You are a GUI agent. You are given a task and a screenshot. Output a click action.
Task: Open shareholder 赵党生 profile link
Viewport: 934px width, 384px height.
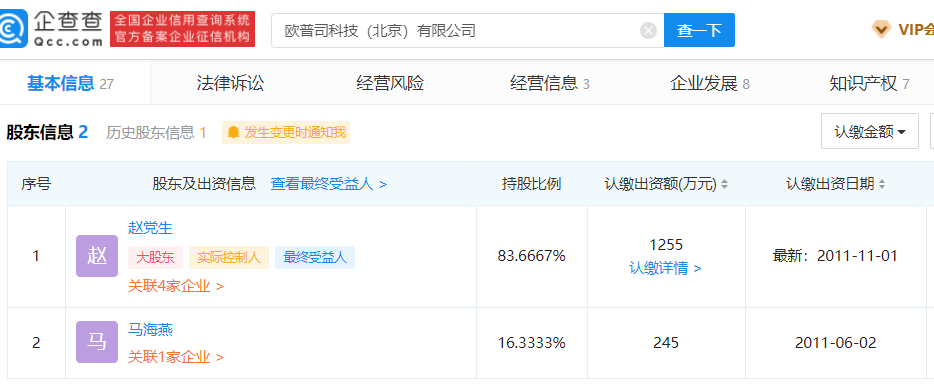pos(150,227)
